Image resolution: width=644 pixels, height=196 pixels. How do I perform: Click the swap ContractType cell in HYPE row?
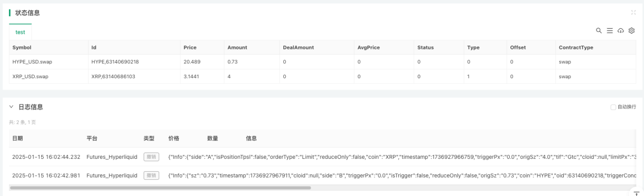point(565,62)
